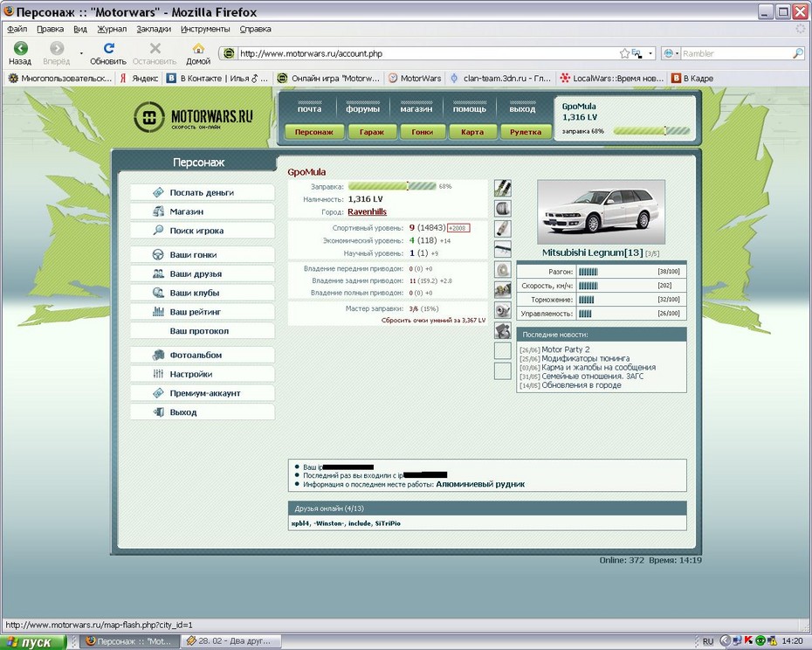Open the Правка menu
The width and height of the screenshot is (812, 650).
51,29
